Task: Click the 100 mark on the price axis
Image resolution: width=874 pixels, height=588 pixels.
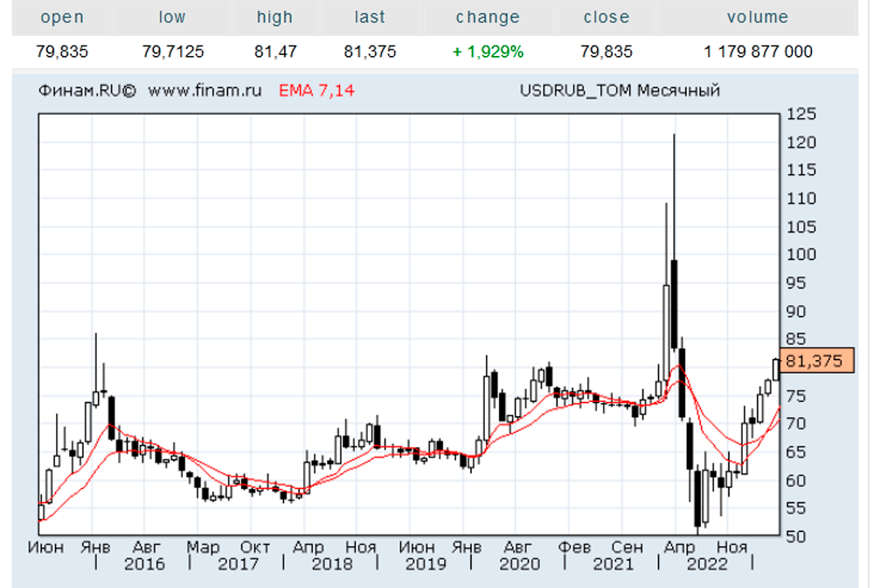Action: pos(801,255)
